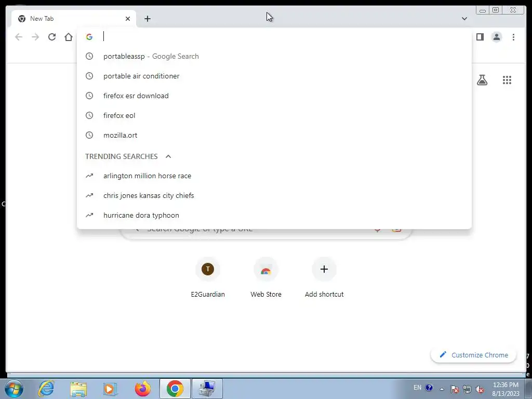532x399 pixels.
Task: Open the Chrome three-dot menu
Action: (513, 37)
